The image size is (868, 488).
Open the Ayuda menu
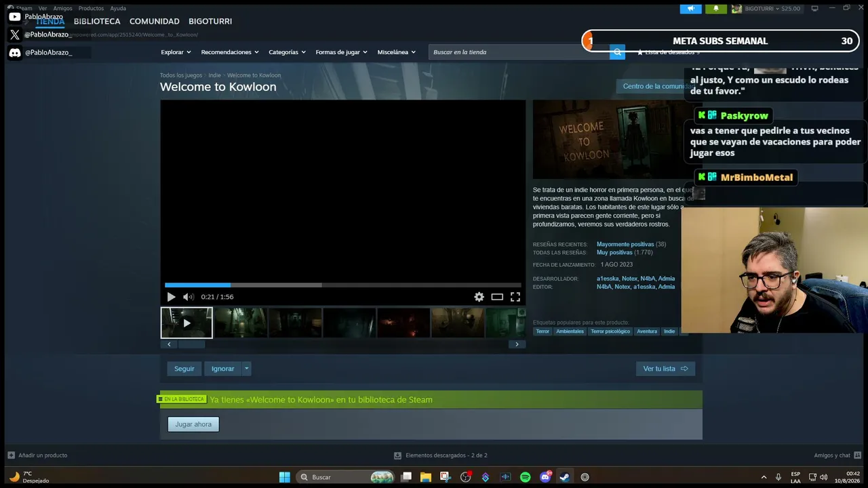tap(118, 8)
